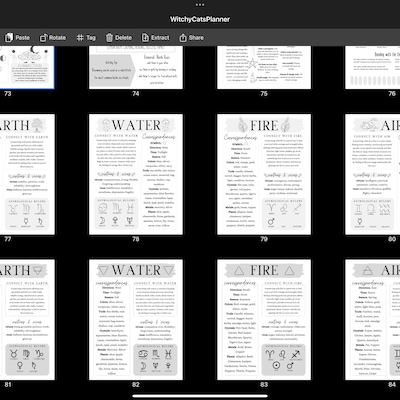Viewport: 400px width, 400px height.
Task: Click page number label 80
Action: [392, 239]
